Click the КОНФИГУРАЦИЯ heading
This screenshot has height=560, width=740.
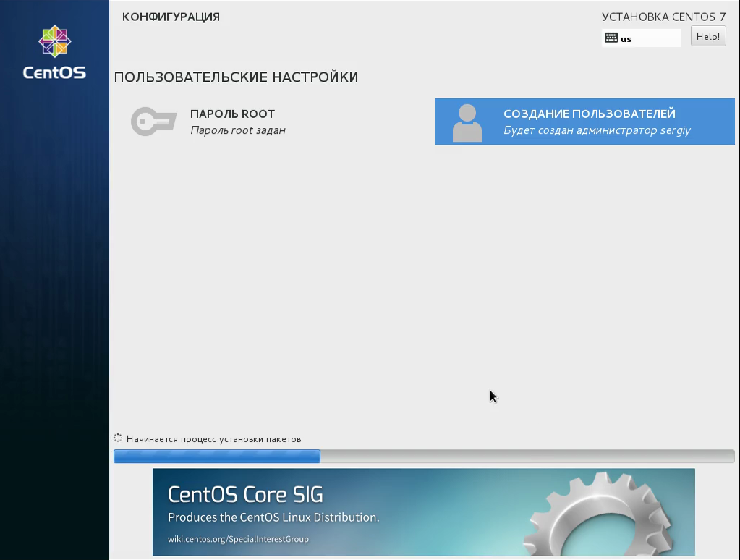tap(171, 17)
